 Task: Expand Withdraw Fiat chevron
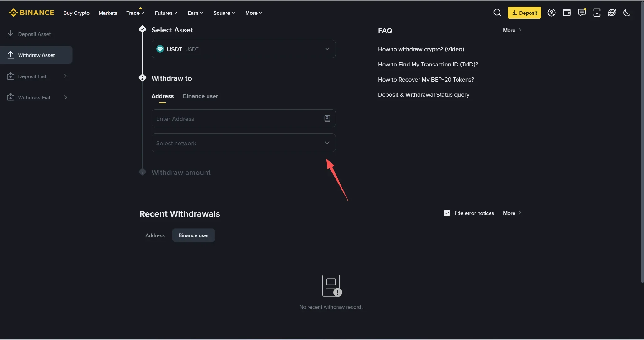click(65, 97)
